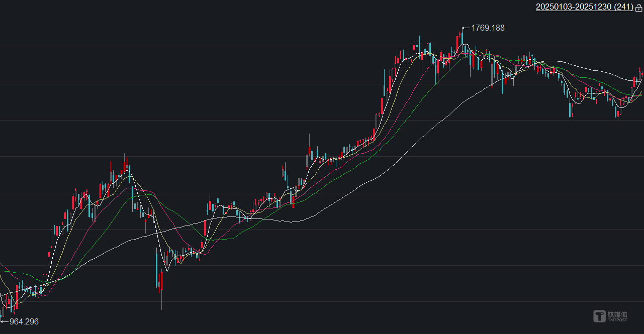Select the 964.296 lowest price label
Image resolution: width=644 pixels, height=334 pixels.
click(24, 321)
